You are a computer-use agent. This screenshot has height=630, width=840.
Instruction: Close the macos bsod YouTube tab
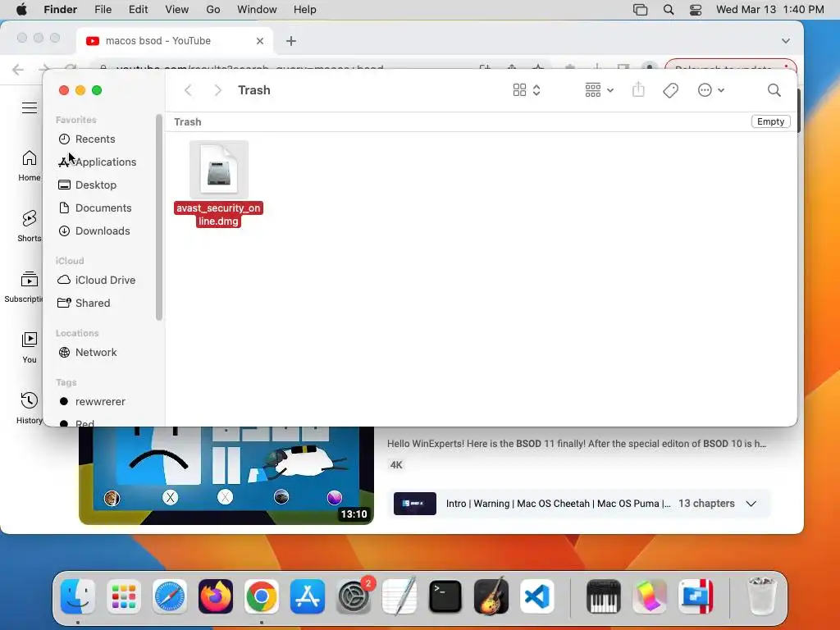click(260, 41)
